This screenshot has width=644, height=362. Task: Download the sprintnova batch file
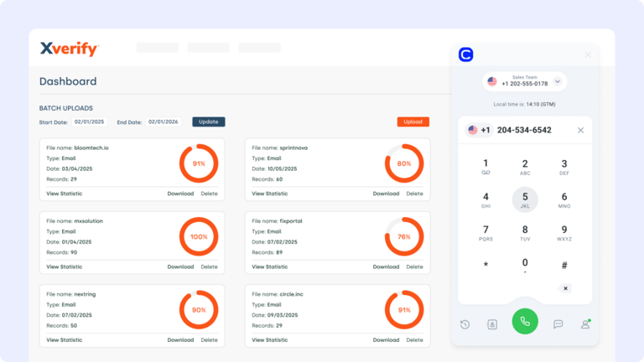(386, 194)
